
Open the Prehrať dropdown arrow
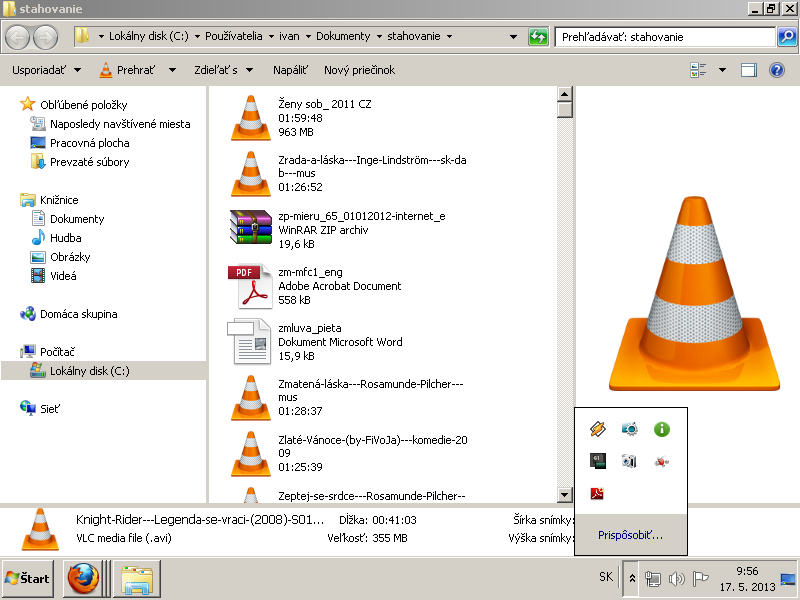pyautogui.click(x=172, y=70)
